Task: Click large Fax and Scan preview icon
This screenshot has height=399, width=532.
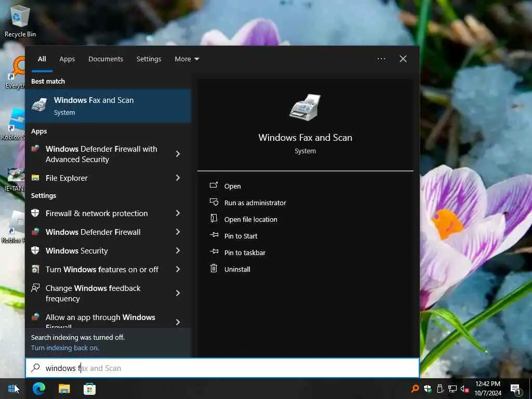Action: coord(305,108)
